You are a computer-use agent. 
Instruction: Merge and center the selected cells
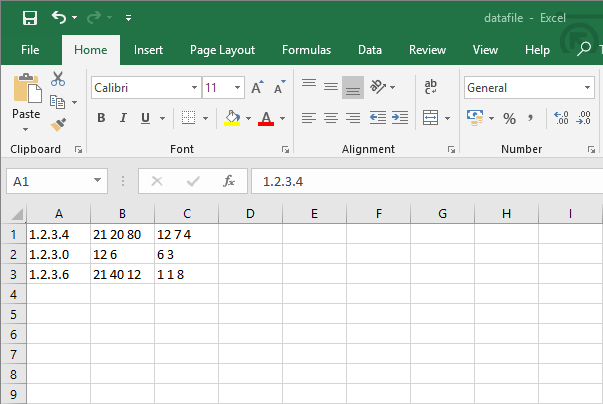pyautogui.click(x=430, y=118)
